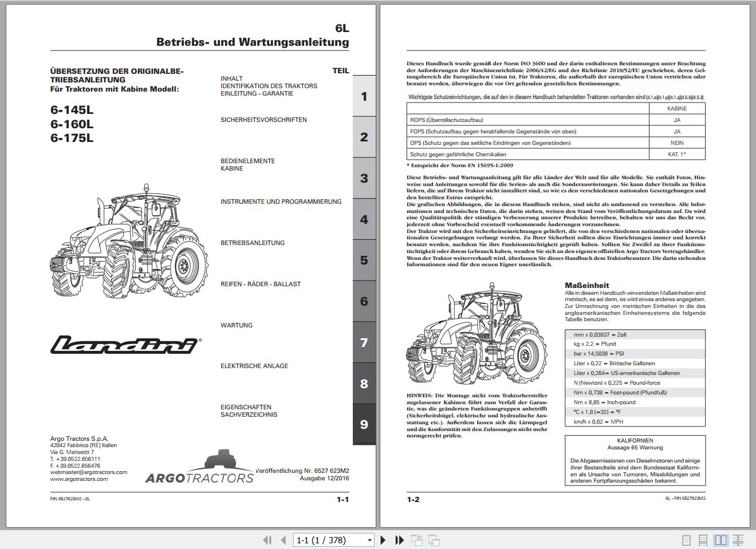The width and height of the screenshot is (756, 549).
Task: Click BETRIEBSANLEITUNG contents entry
Action: (253, 243)
